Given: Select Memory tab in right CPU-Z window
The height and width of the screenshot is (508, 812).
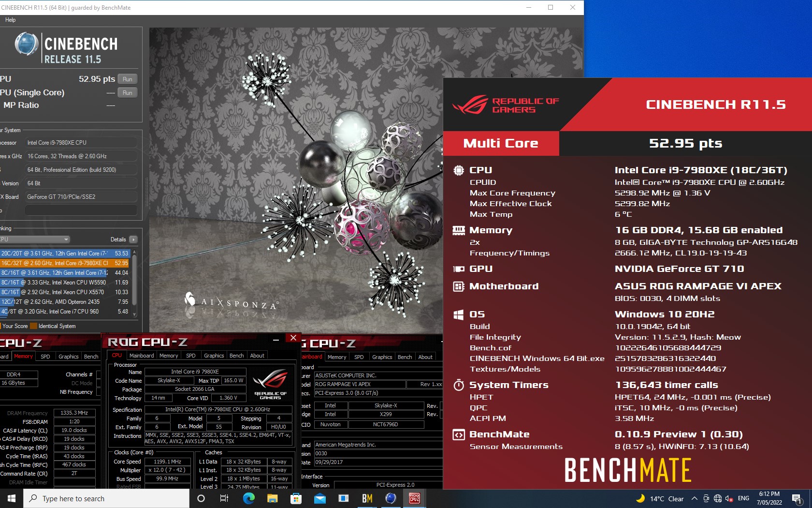Looking at the screenshot, I should pos(337,357).
